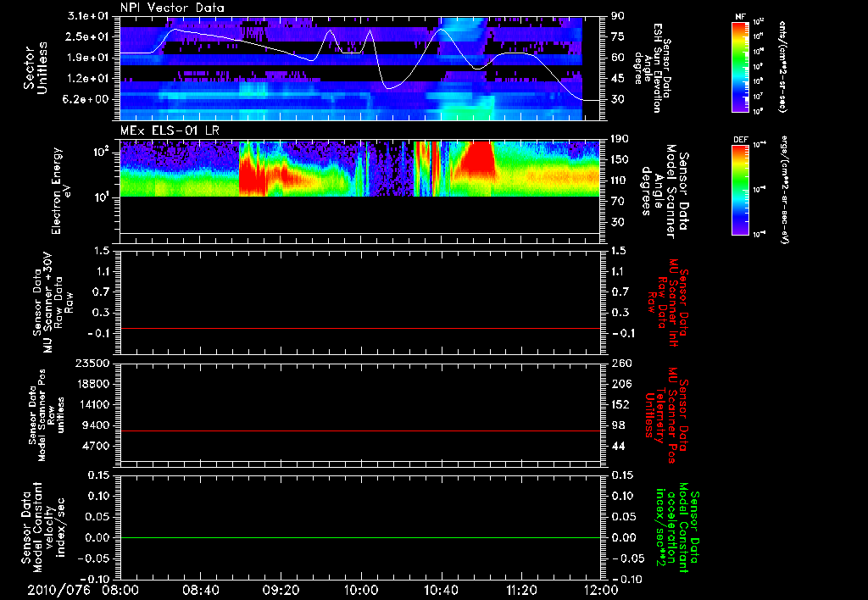Viewport: 868px width, 600px height.
Task: Click the red 'MU Scanner Pos Telemetry' label
Action: pos(666,415)
